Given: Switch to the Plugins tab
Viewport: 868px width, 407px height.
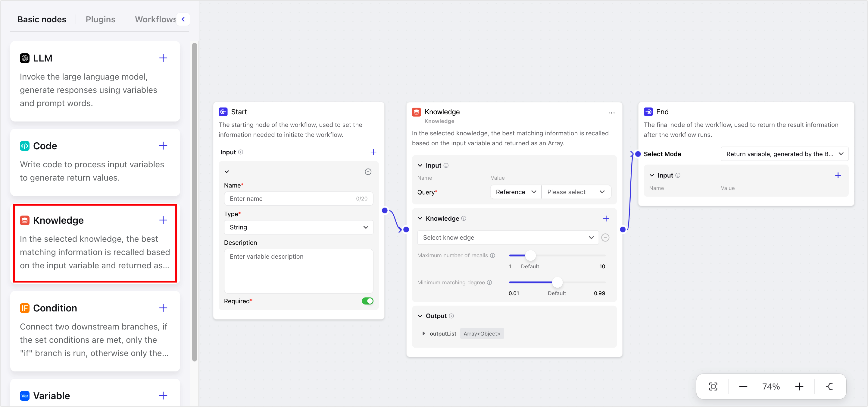Looking at the screenshot, I should click(100, 20).
